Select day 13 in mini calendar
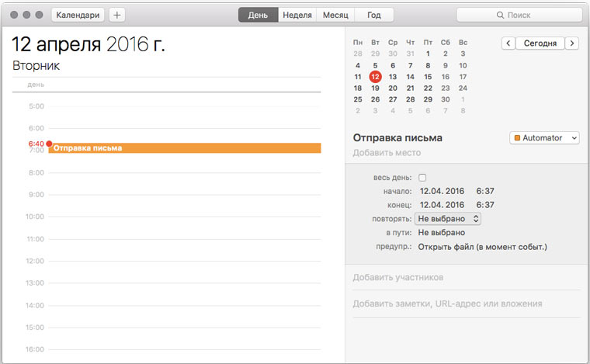Viewport: 590px width, 364px height. tap(393, 77)
